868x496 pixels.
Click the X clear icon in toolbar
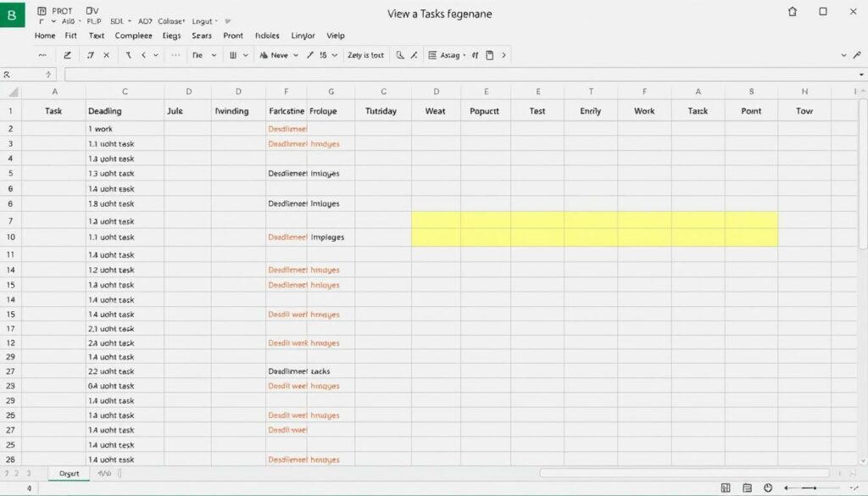click(106, 55)
